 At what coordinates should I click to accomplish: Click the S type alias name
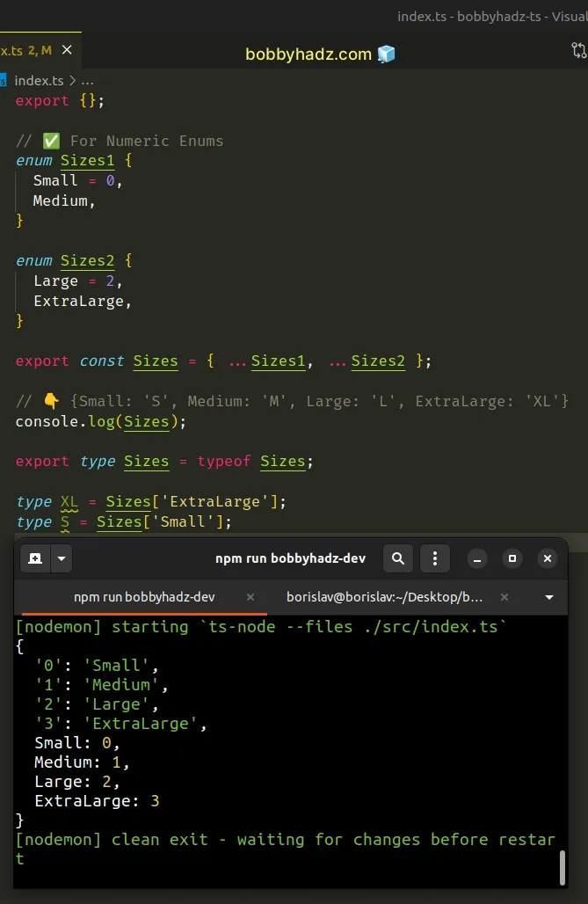(64, 521)
